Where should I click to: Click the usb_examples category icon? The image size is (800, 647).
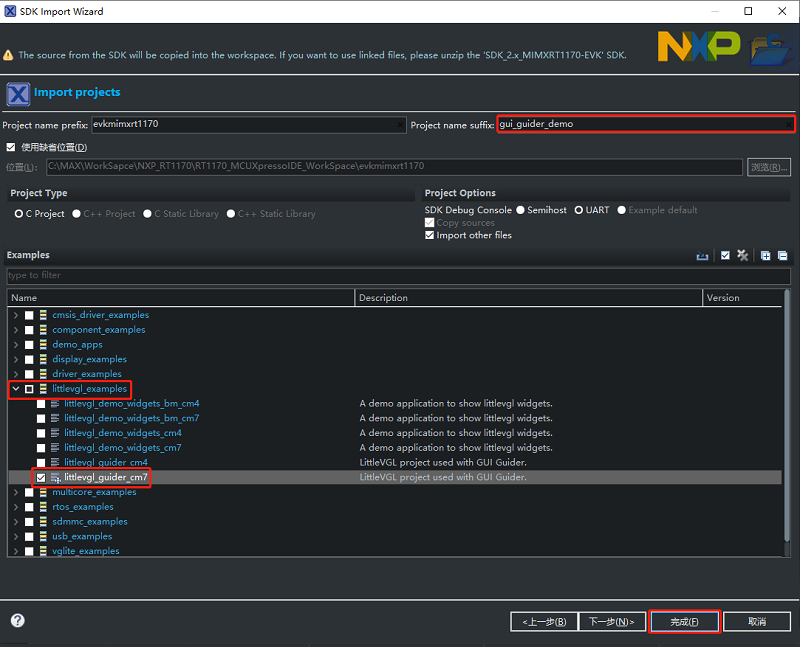click(x=43, y=536)
